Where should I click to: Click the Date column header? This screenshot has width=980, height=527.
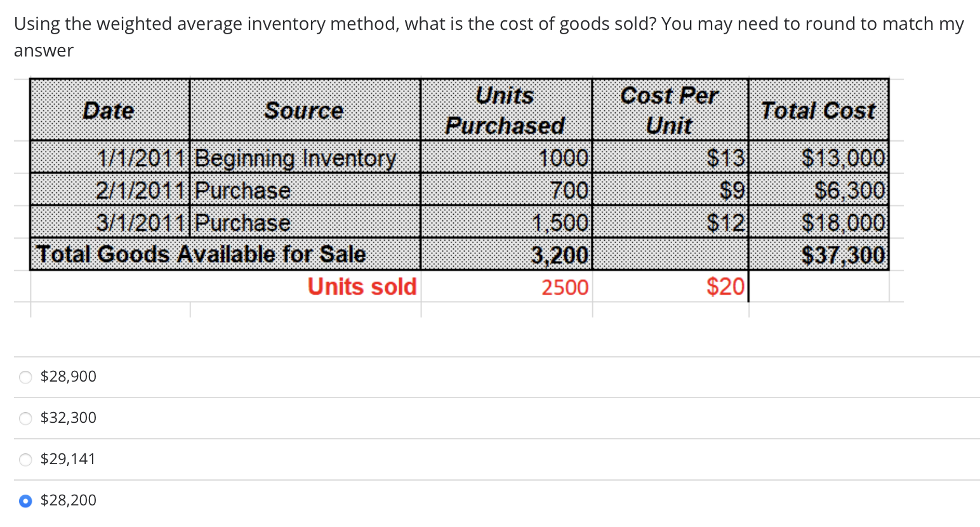(x=109, y=110)
